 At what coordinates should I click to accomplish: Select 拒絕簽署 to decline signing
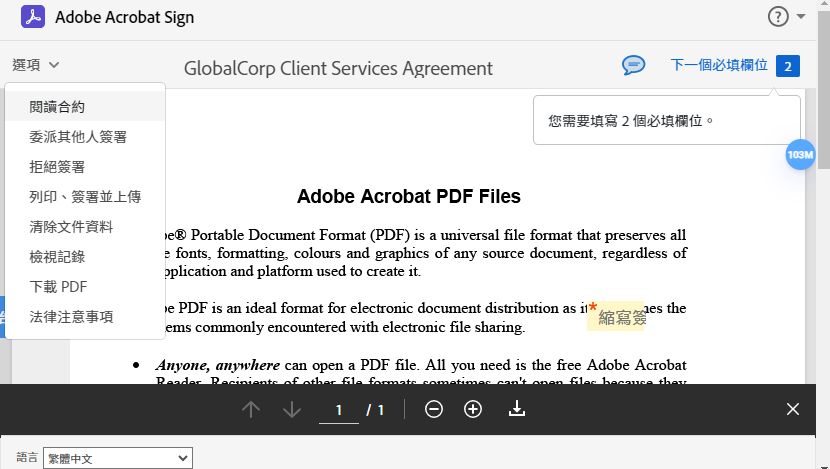(85, 167)
